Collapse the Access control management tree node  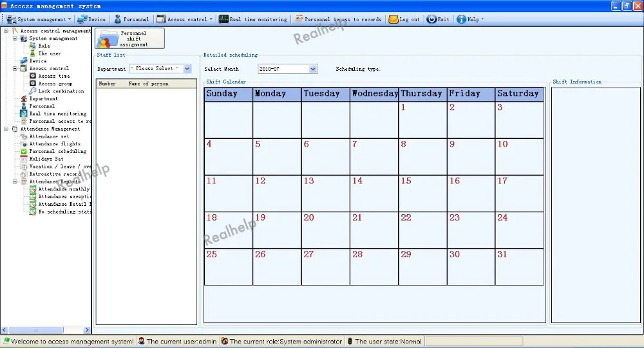(6, 31)
